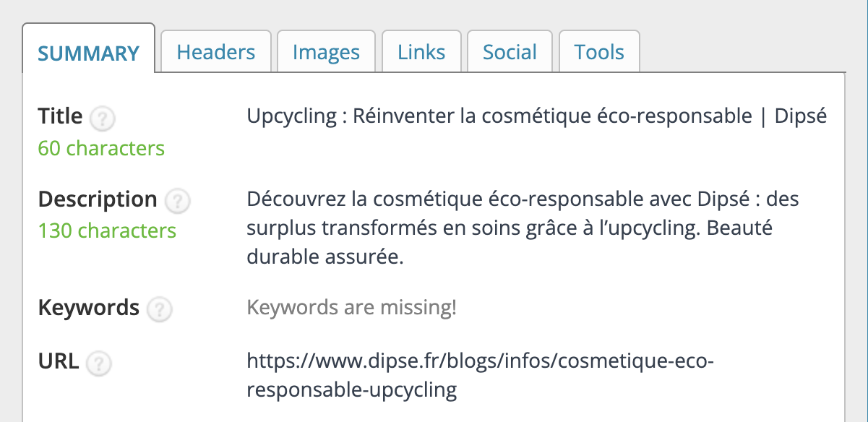The height and width of the screenshot is (422, 868).
Task: Open the Headers tab
Action: (x=215, y=52)
